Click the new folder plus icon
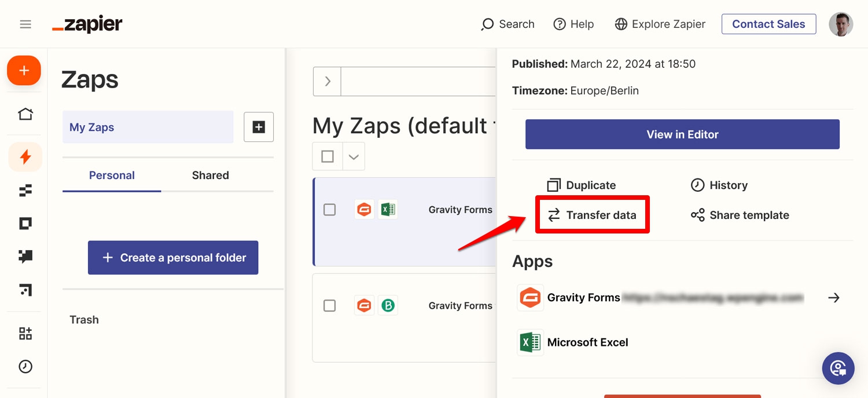The width and height of the screenshot is (868, 398). tap(259, 127)
